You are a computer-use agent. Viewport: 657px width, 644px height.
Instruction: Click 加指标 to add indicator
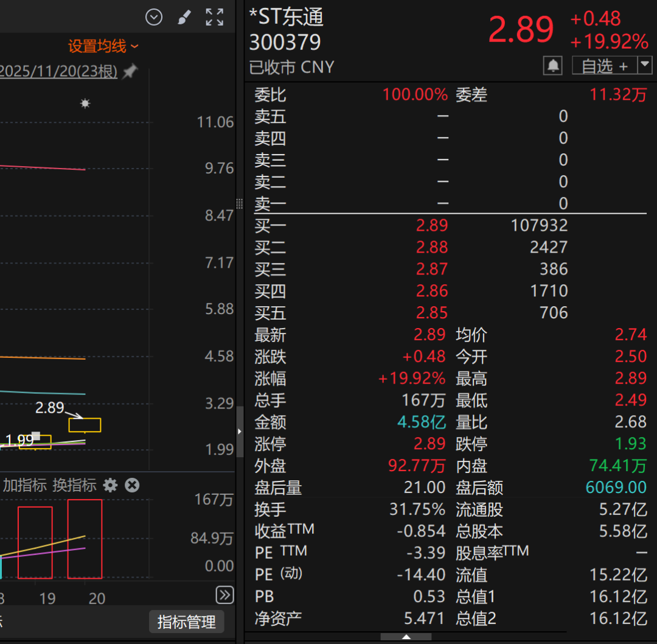pyautogui.click(x=25, y=485)
